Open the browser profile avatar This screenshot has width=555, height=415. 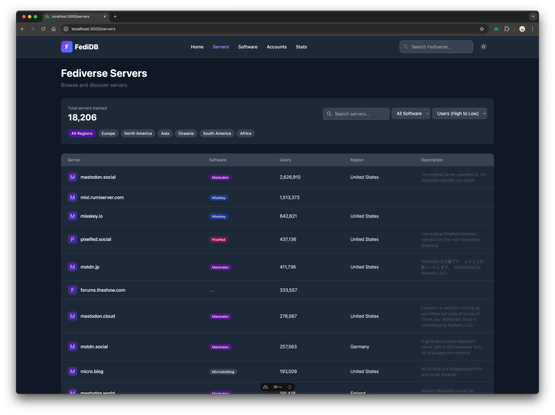(522, 29)
